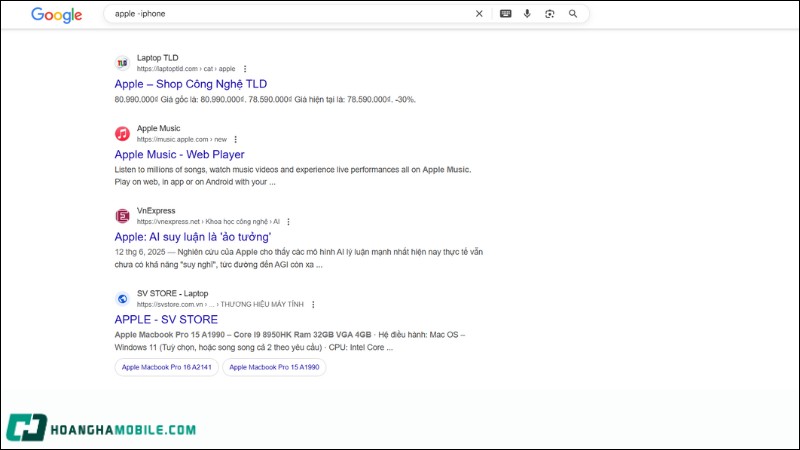The height and width of the screenshot is (450, 800).
Task: Open the Apple: AI suy luận article
Action: (x=193, y=237)
